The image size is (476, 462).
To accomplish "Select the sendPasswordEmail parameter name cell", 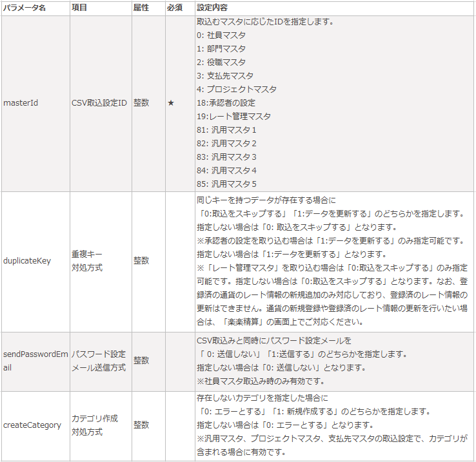I will [x=34, y=361].
